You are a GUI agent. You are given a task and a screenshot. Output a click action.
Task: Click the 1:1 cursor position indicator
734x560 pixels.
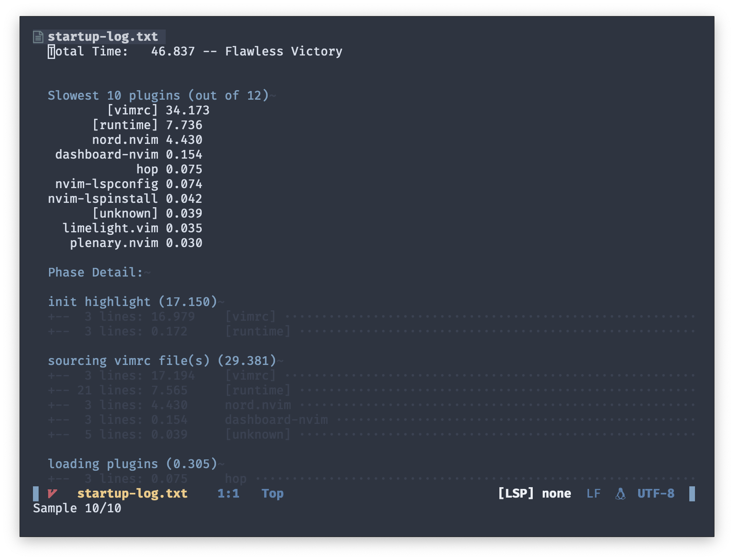229,493
